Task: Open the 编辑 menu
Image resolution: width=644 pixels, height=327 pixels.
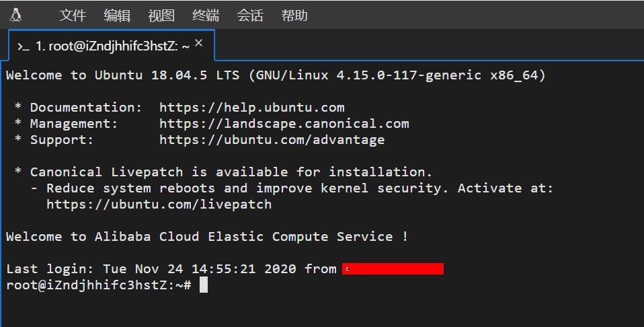Action: [117, 15]
